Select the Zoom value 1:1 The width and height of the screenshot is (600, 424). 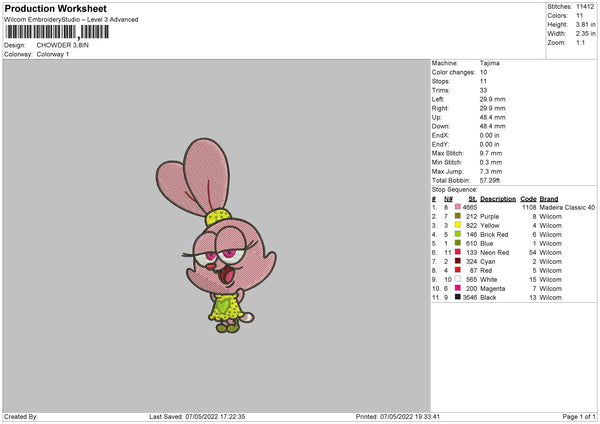(580, 42)
